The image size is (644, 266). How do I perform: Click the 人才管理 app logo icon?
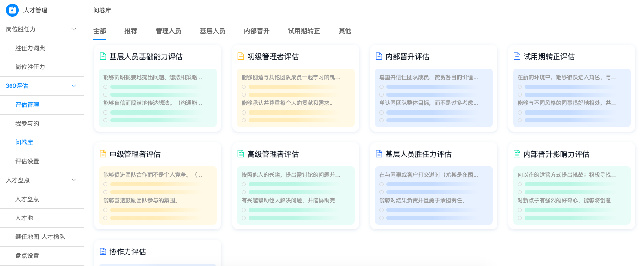[x=12, y=10]
